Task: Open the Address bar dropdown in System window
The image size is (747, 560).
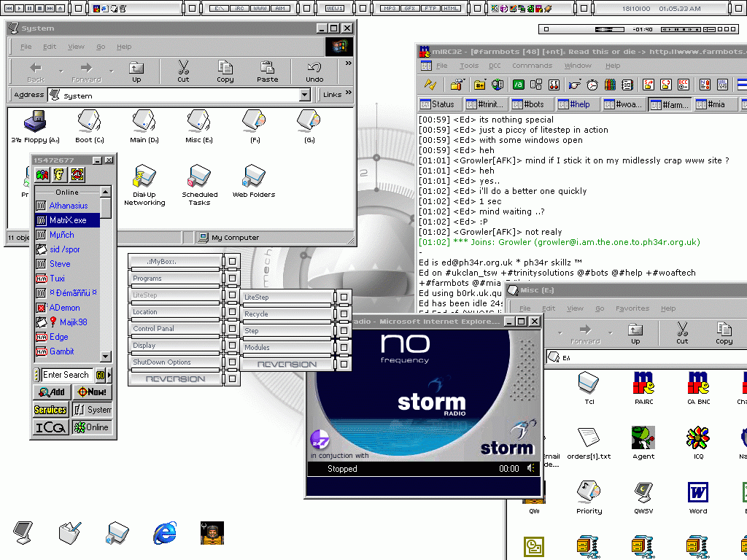Action: click(305, 96)
